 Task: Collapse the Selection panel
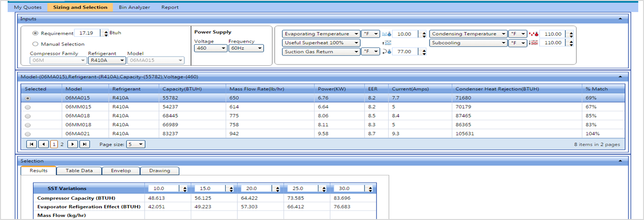point(621,161)
